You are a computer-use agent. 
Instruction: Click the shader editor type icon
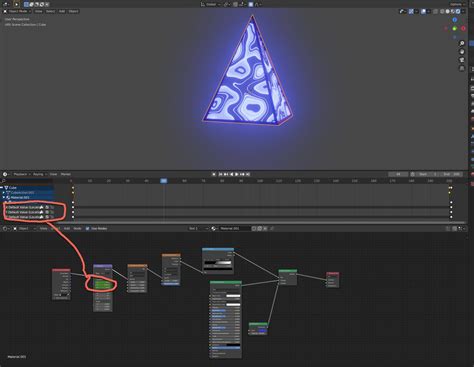point(6,229)
